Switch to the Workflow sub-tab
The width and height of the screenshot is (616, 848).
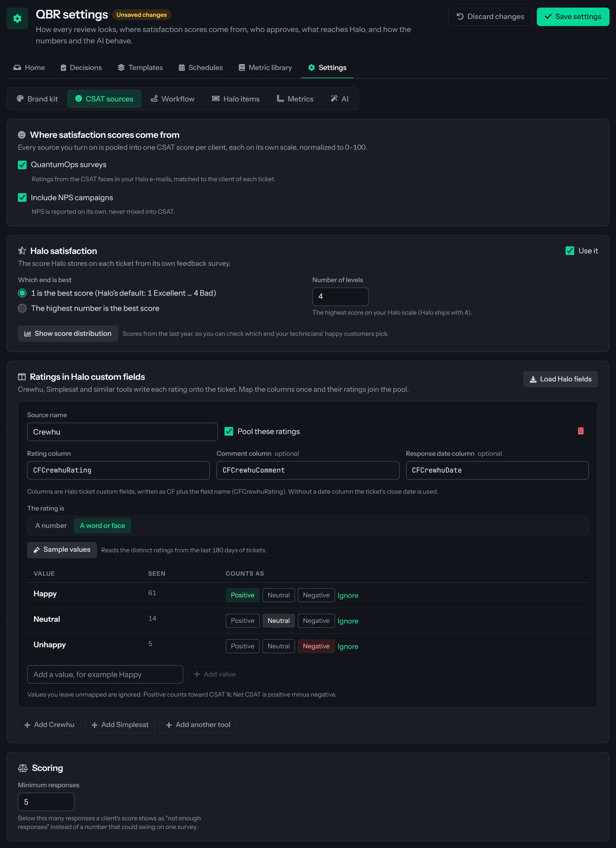[x=173, y=99]
